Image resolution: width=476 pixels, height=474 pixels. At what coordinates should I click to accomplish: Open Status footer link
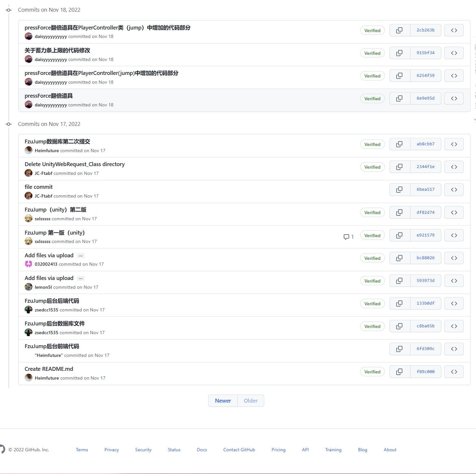pyautogui.click(x=174, y=450)
